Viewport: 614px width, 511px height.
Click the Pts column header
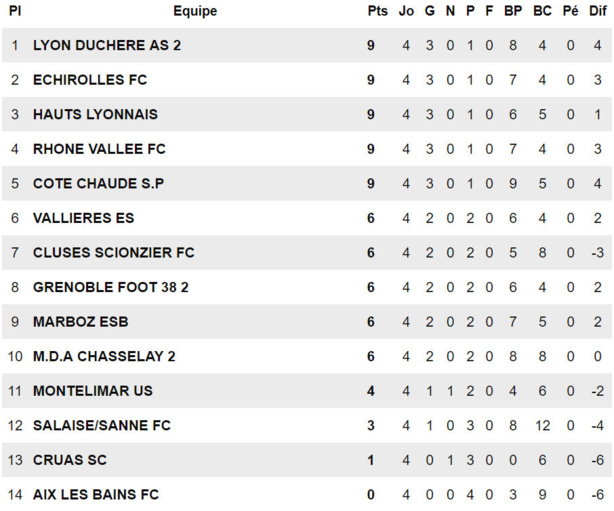pos(376,11)
